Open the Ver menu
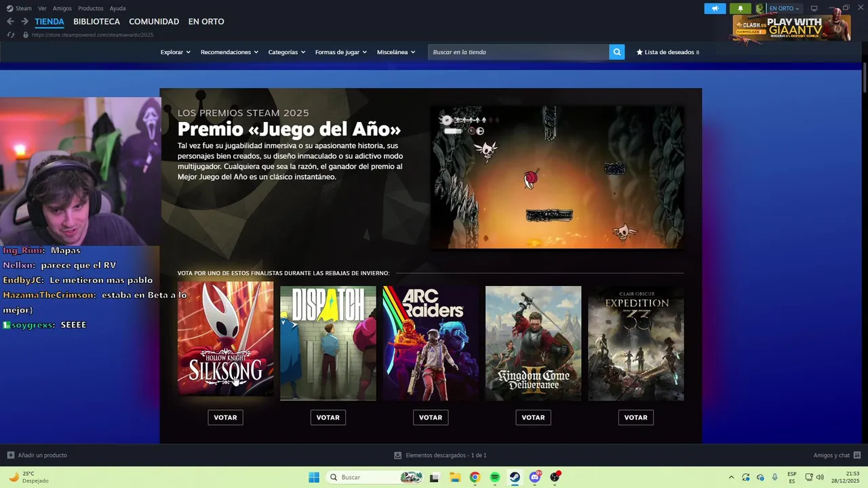The image size is (868, 488). [42, 8]
